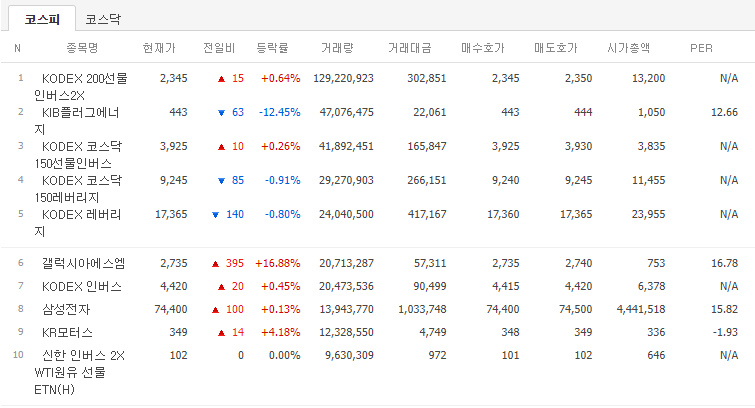755x408 pixels.
Task: Select the PER value 12.66
Action: (725, 112)
